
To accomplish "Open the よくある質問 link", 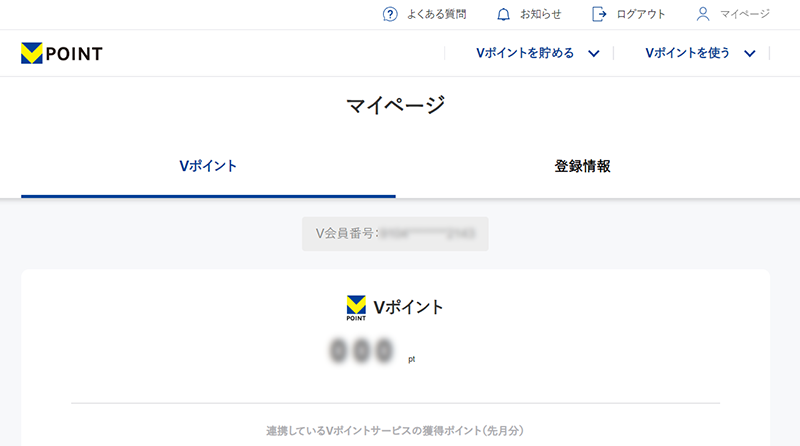I will coord(436,14).
